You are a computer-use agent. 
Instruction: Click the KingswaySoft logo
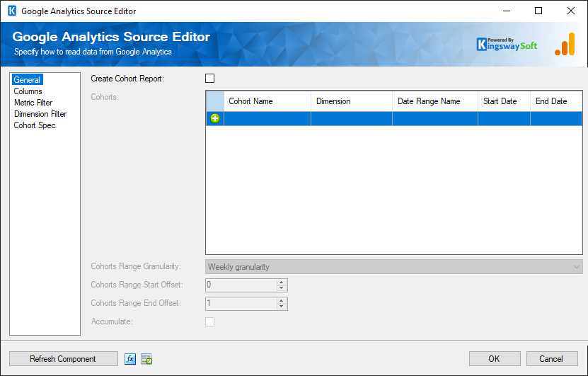coord(507,45)
